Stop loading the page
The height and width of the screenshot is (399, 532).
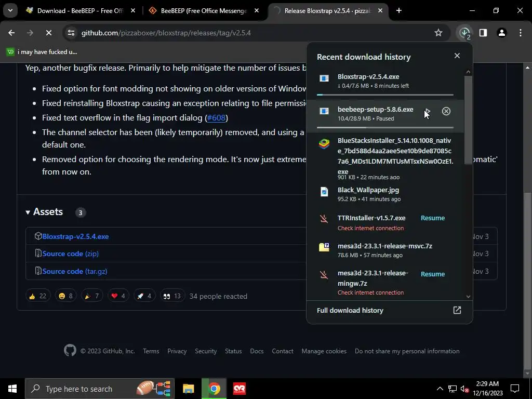click(48, 33)
